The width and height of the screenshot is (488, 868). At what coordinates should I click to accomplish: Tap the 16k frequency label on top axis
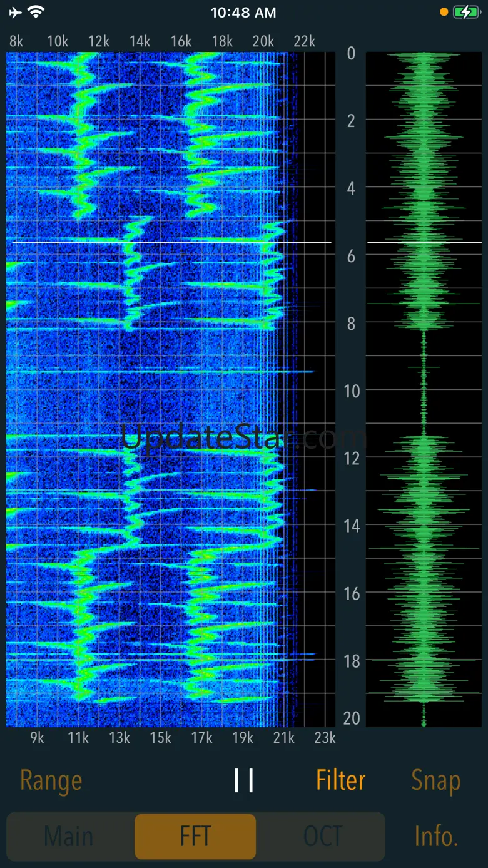[181, 41]
